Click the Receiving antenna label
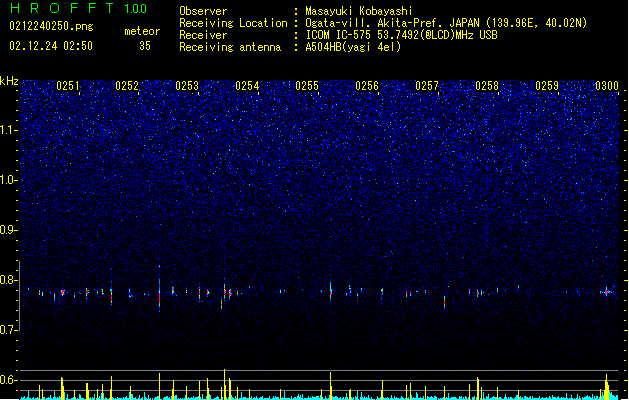This screenshot has height=400, width=629. (230, 47)
